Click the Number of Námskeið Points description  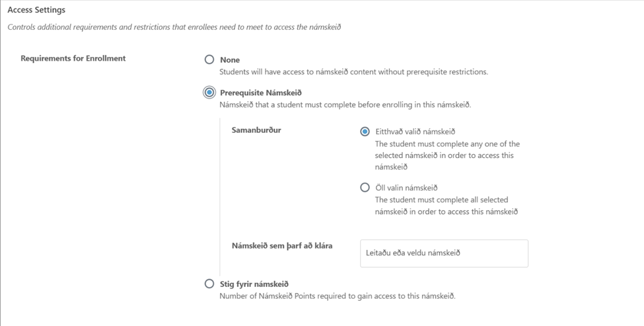coord(337,296)
